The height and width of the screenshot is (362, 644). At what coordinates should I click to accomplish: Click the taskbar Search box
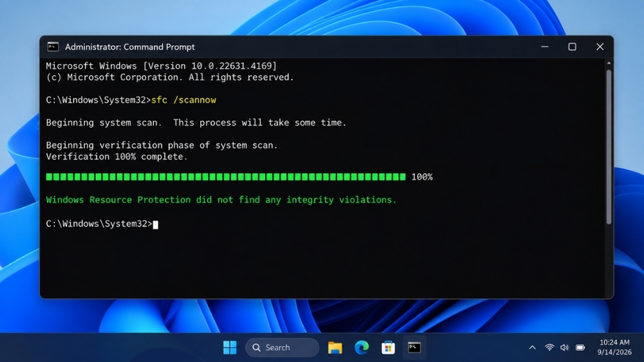pyautogui.click(x=282, y=348)
